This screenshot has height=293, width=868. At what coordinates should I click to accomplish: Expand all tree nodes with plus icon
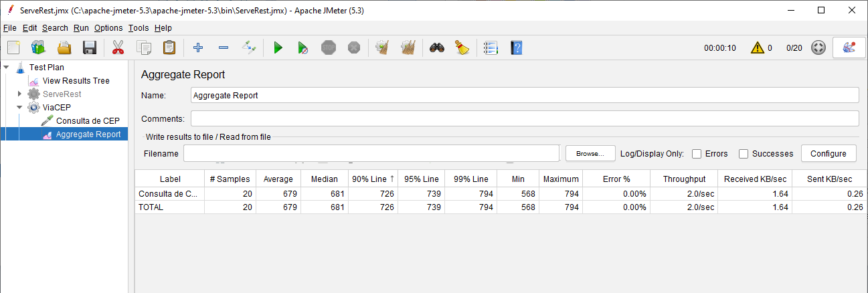pyautogui.click(x=198, y=47)
